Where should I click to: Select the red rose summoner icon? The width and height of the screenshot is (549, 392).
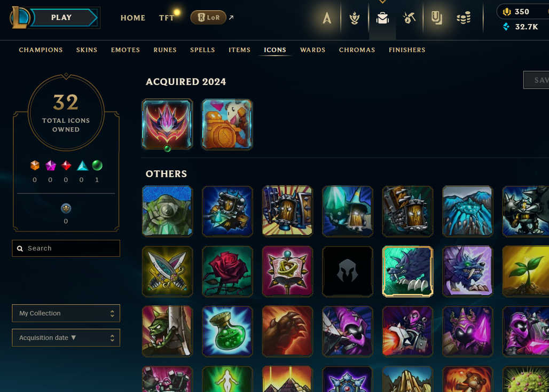click(227, 271)
